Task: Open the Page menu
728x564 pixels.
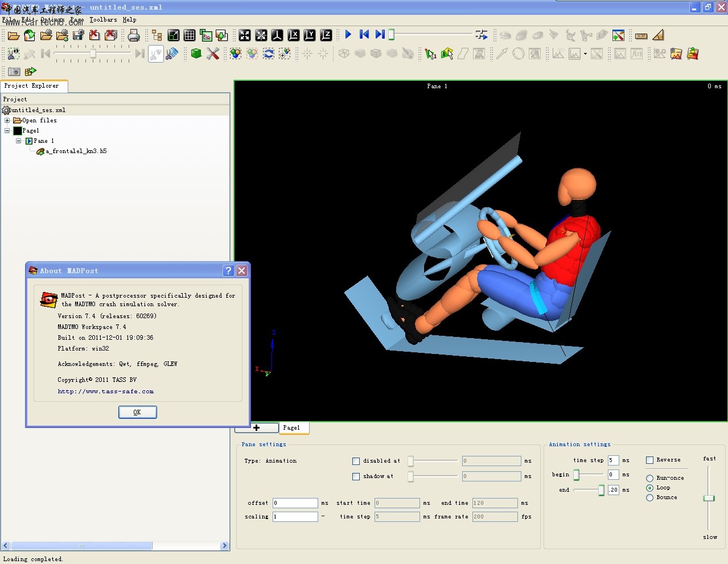Action: tap(77, 19)
